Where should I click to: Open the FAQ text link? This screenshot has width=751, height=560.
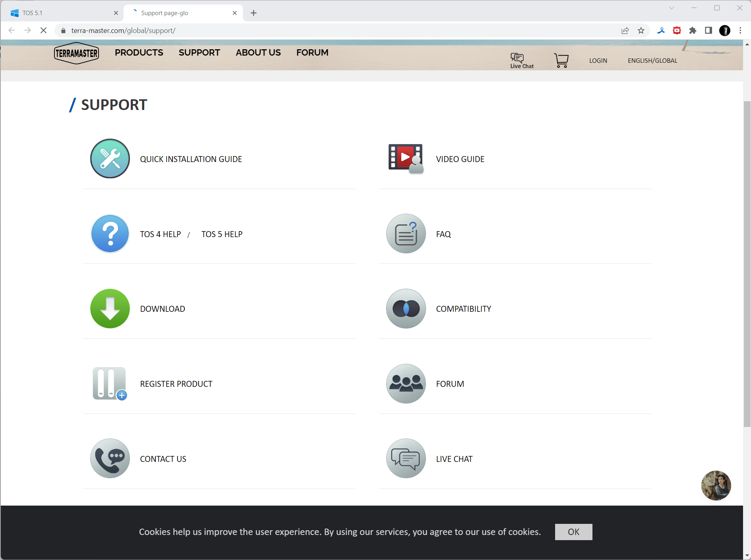pos(443,234)
